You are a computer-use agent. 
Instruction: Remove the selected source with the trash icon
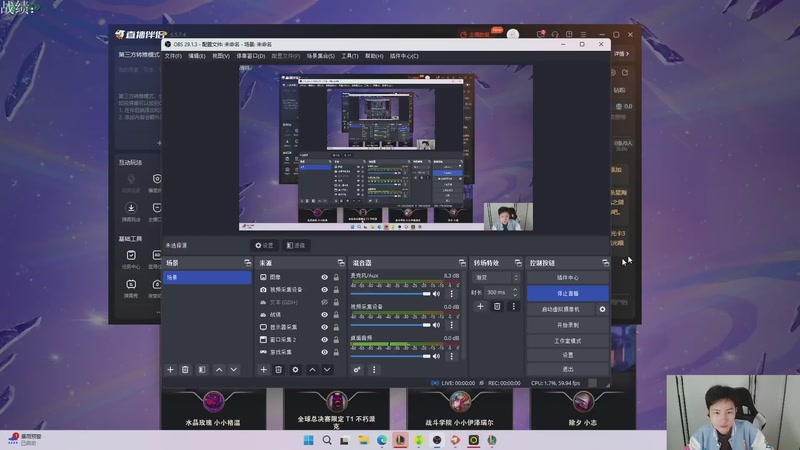pyautogui.click(x=279, y=369)
